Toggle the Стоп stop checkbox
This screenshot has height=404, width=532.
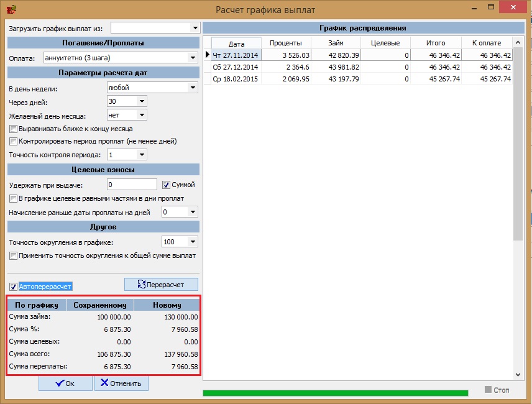488,390
